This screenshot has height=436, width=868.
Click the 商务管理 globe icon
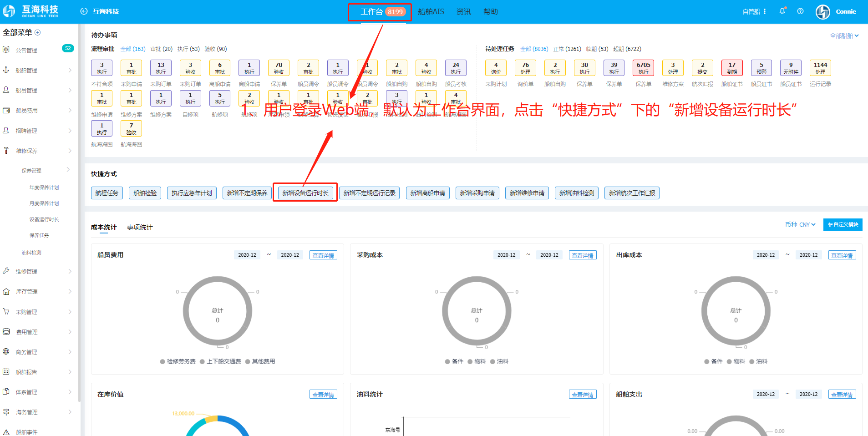pyautogui.click(x=6, y=352)
